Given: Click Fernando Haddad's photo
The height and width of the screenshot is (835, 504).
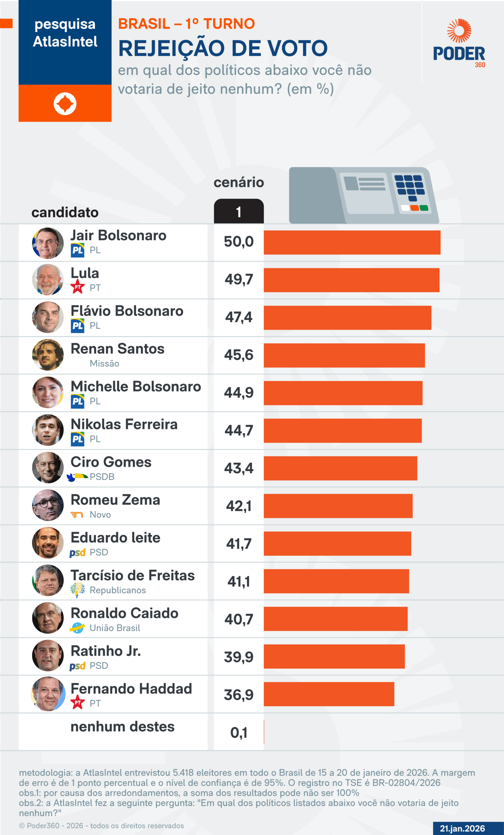Looking at the screenshot, I should coord(48,693).
